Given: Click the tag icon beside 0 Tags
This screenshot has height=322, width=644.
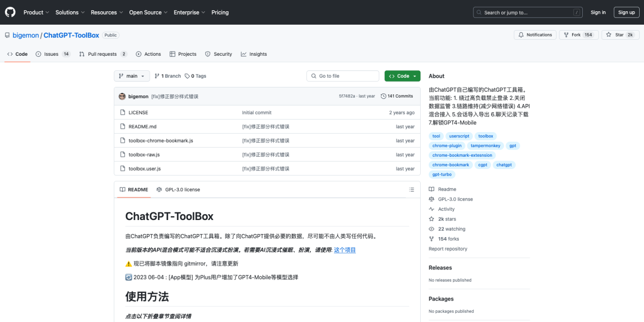Looking at the screenshot, I should pyautogui.click(x=188, y=76).
